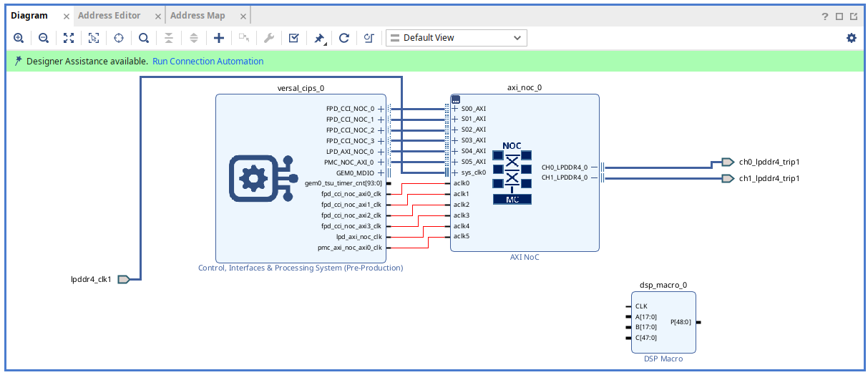Expand the FPD_CCI_NOC_2 interface pin
This screenshot has height=375, width=868.
tap(381, 130)
